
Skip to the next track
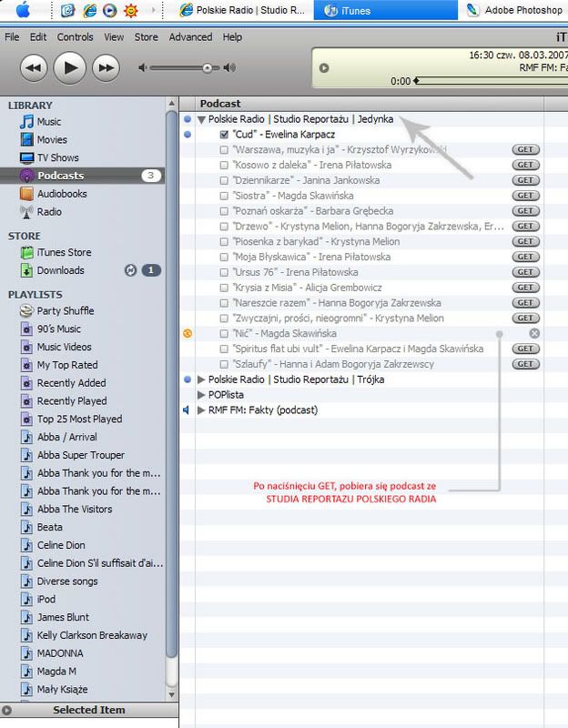(106, 67)
